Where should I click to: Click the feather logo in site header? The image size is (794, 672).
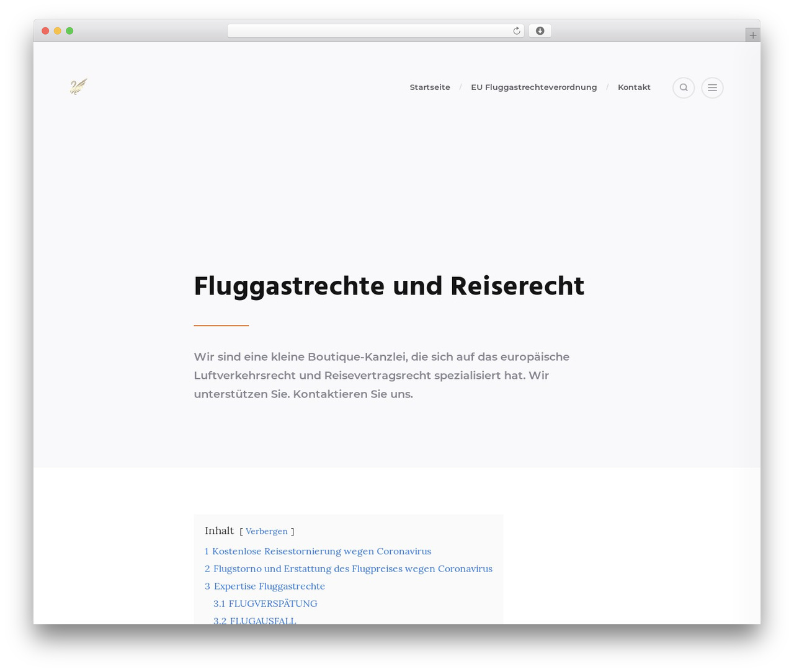(79, 87)
